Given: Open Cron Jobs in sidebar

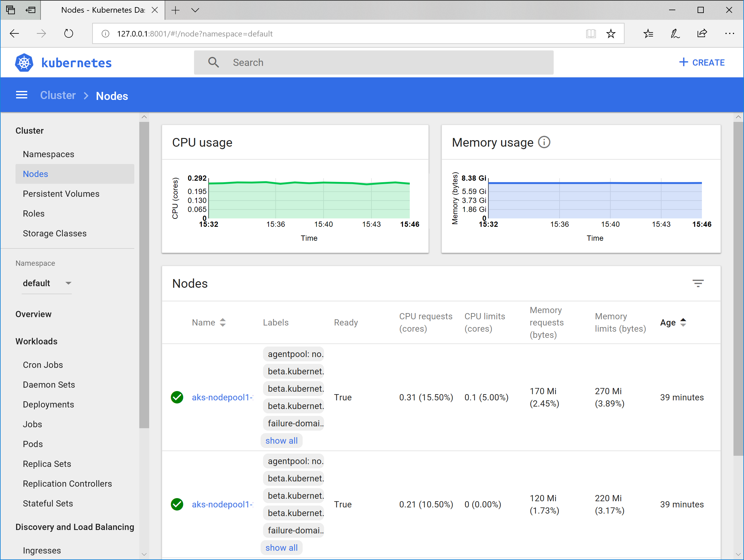Looking at the screenshot, I should click(43, 364).
